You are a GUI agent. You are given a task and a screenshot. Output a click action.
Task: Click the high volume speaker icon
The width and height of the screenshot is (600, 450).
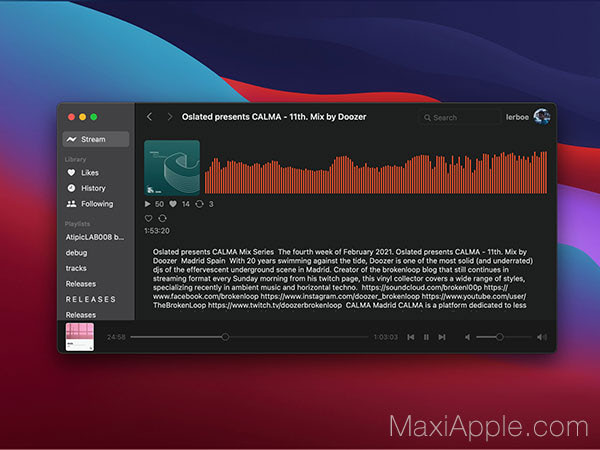[541, 337]
